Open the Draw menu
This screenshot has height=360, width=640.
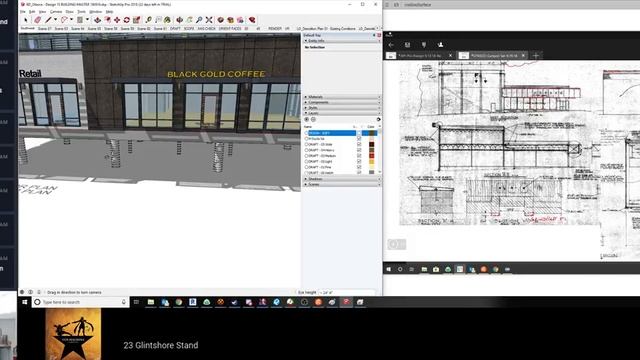click(x=70, y=11)
